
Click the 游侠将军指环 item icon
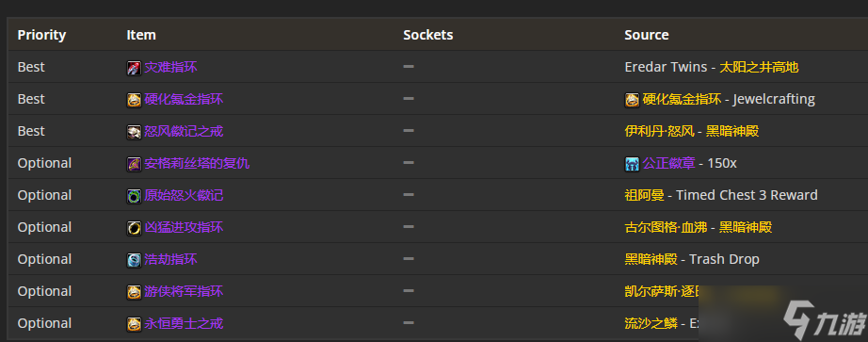pyautogui.click(x=134, y=292)
